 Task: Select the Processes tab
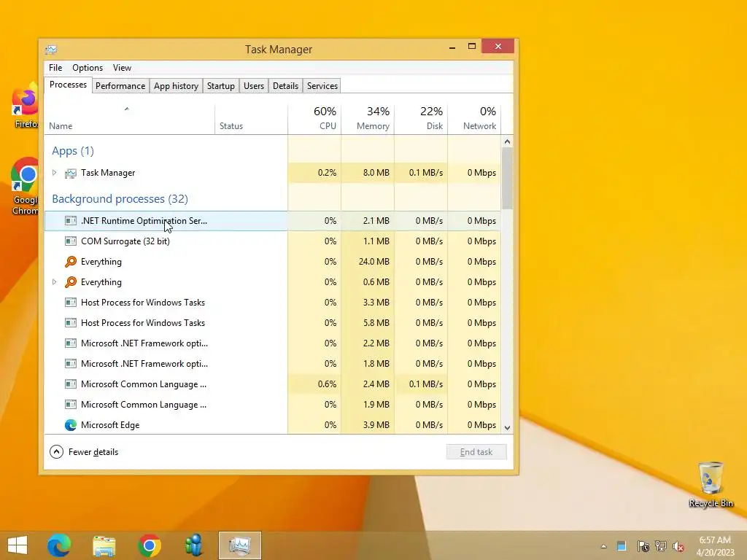point(68,85)
